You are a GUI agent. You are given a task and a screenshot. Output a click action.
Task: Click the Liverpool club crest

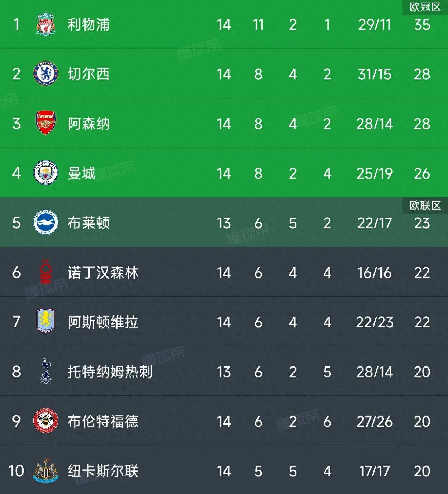[46, 24]
